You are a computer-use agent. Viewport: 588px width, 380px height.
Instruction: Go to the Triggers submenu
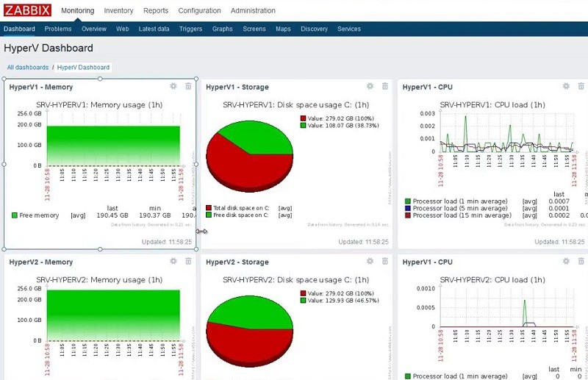click(190, 29)
